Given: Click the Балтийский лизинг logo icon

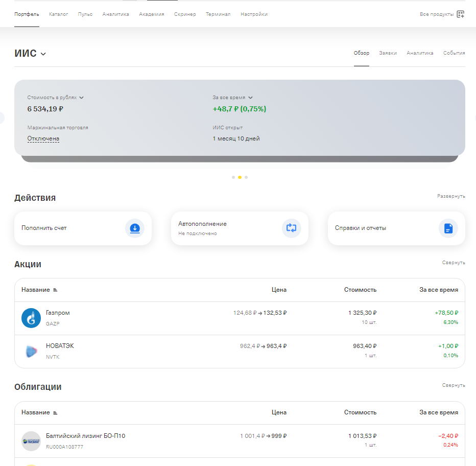Looking at the screenshot, I should (31, 441).
